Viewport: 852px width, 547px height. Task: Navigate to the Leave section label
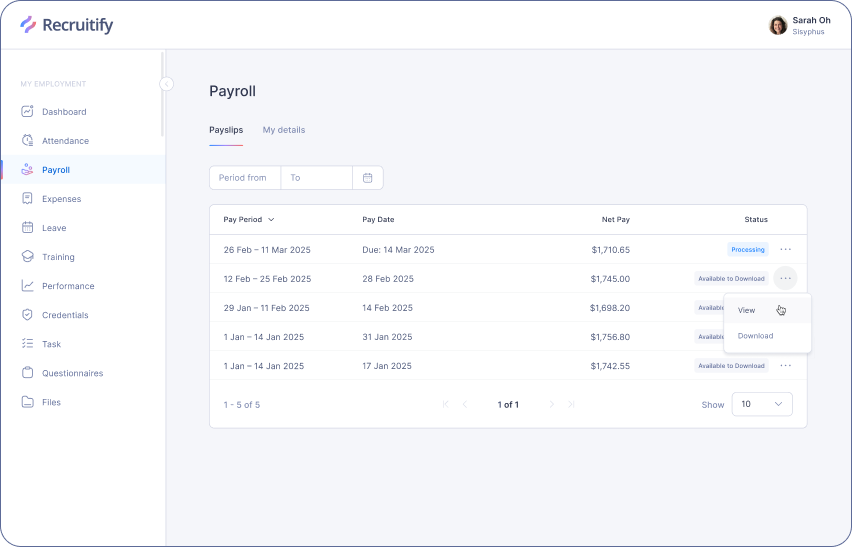[54, 228]
